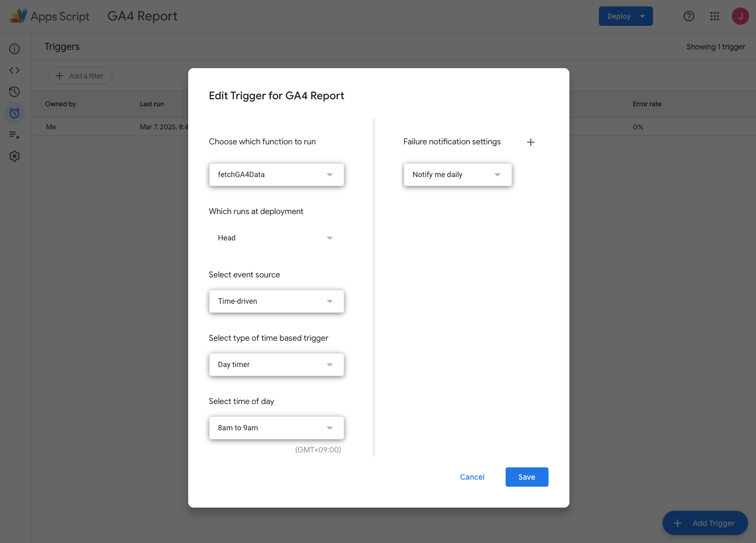756x543 pixels.
Task: Select the Triggers alarm clock icon
Action: (14, 113)
